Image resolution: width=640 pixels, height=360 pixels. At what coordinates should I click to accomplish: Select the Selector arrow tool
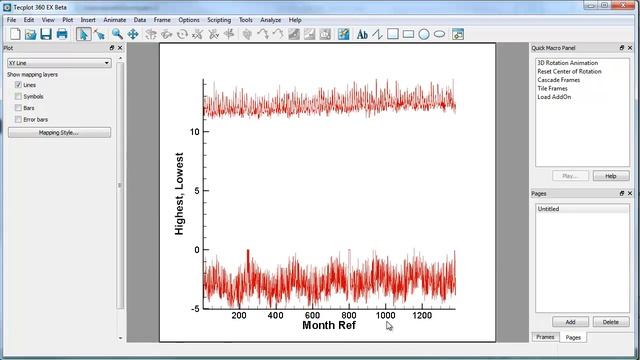point(83,34)
